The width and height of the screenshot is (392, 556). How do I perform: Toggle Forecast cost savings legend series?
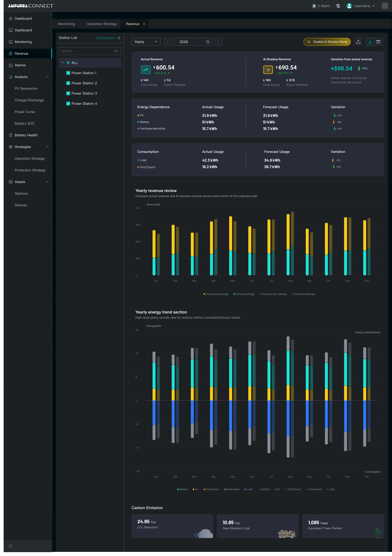[273, 294]
